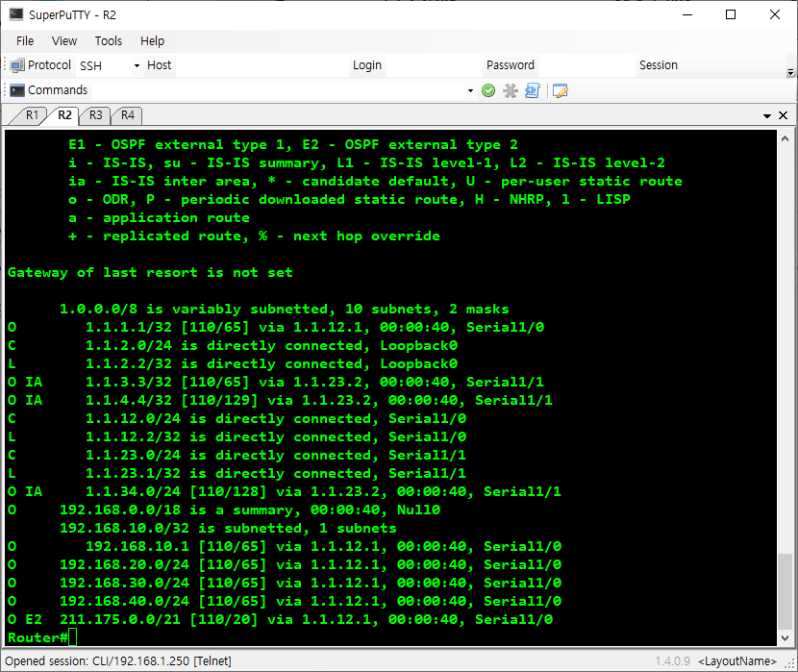Screen dimensions: 798x672
Task: Switch to the R4 tab
Action: 127,115
